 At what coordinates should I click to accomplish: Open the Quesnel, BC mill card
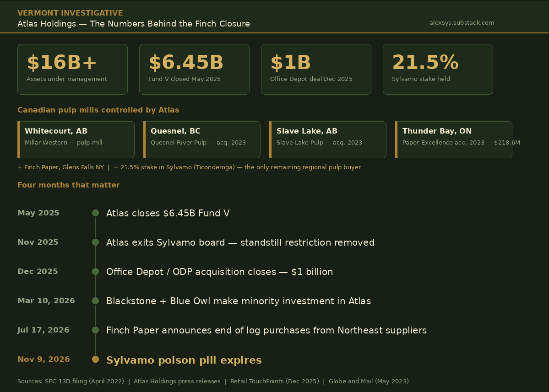(x=202, y=140)
